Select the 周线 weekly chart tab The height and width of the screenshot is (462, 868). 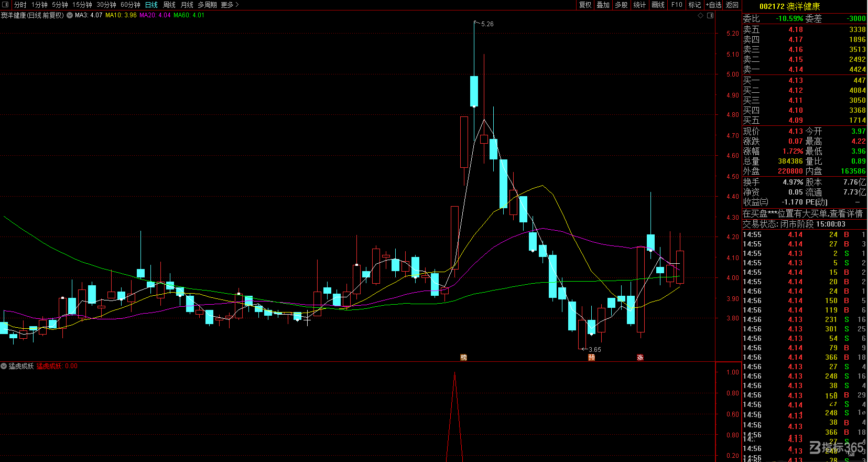pos(169,5)
